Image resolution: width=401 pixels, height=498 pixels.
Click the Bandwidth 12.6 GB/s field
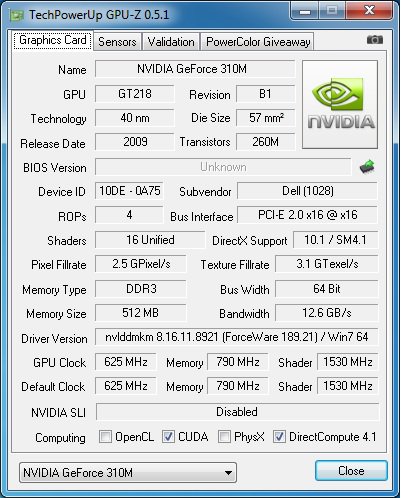[x=327, y=313]
